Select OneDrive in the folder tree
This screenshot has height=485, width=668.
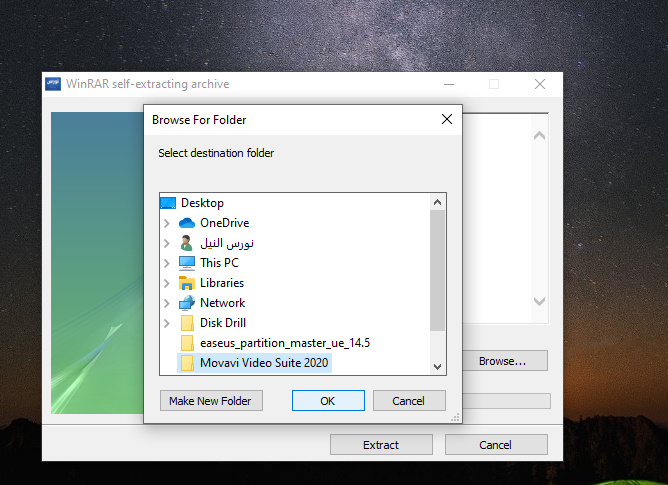point(225,223)
